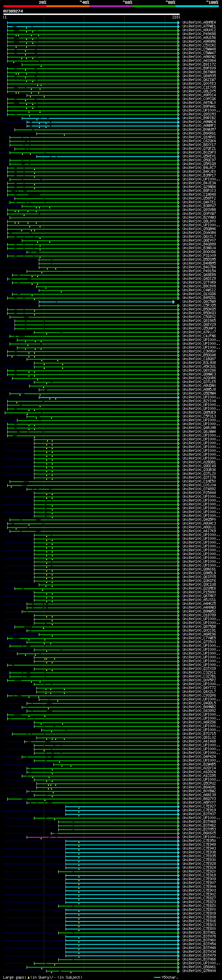
Task: Select UniRef100_A8PXY7 label
Action: 199,802
